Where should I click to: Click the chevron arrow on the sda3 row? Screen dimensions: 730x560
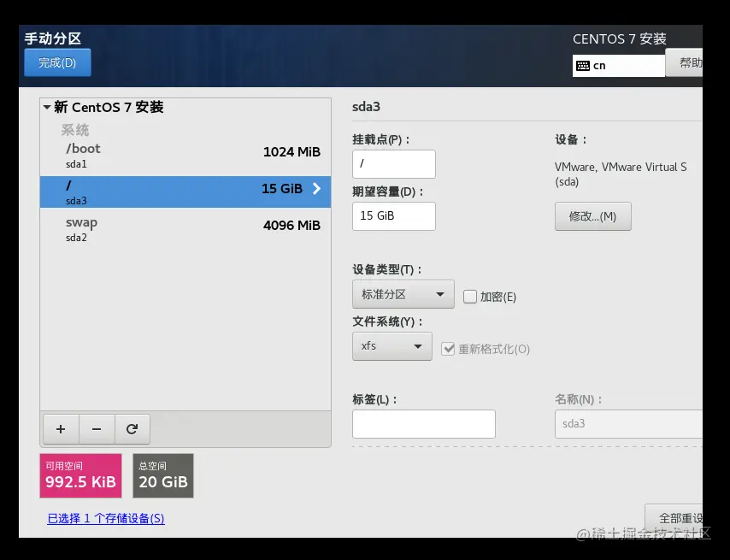316,189
